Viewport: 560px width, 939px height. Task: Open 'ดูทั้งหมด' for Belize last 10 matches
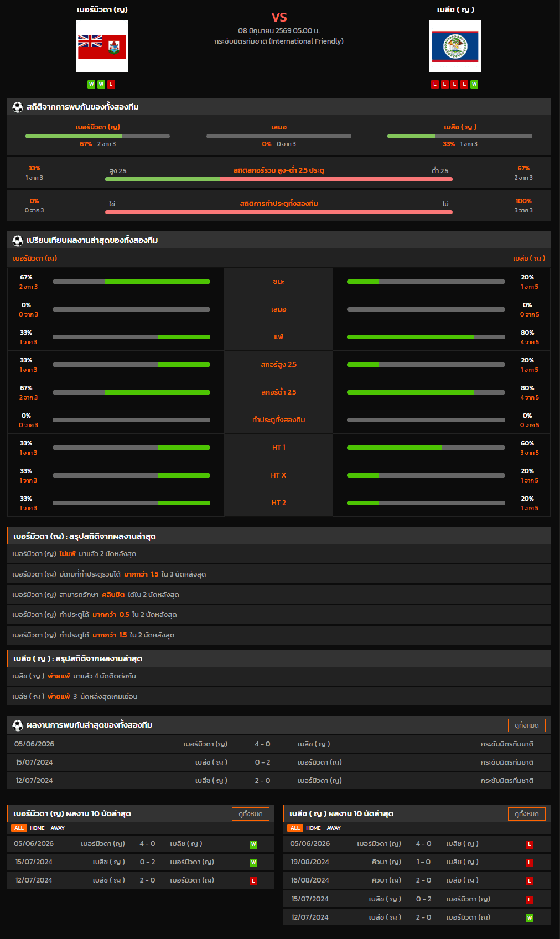pyautogui.click(x=527, y=814)
